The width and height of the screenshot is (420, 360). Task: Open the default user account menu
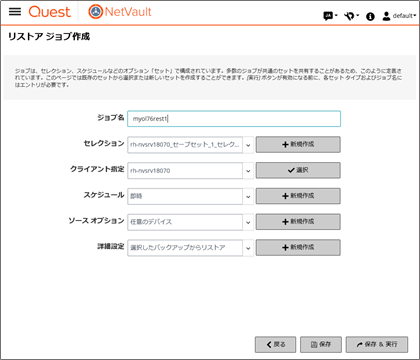point(399,16)
